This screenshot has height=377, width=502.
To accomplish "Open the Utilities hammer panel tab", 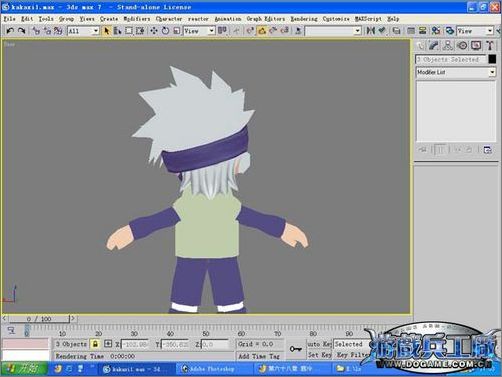I will point(490,46).
